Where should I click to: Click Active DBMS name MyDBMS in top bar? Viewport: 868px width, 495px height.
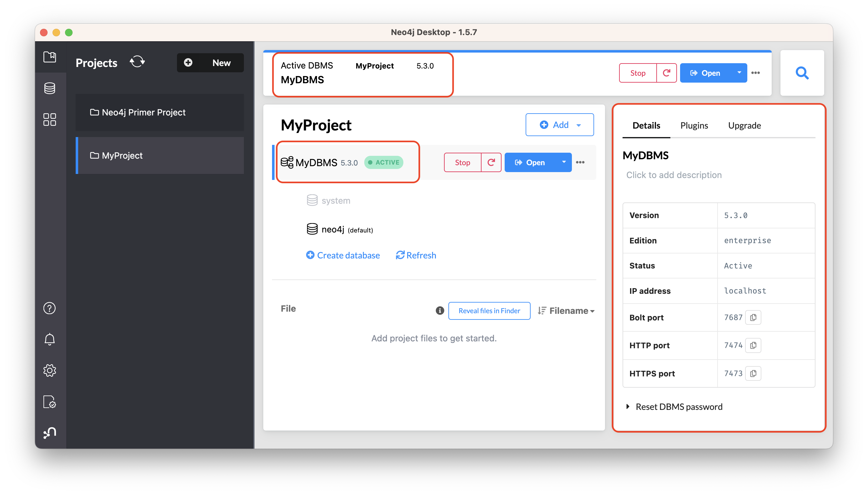coord(302,79)
